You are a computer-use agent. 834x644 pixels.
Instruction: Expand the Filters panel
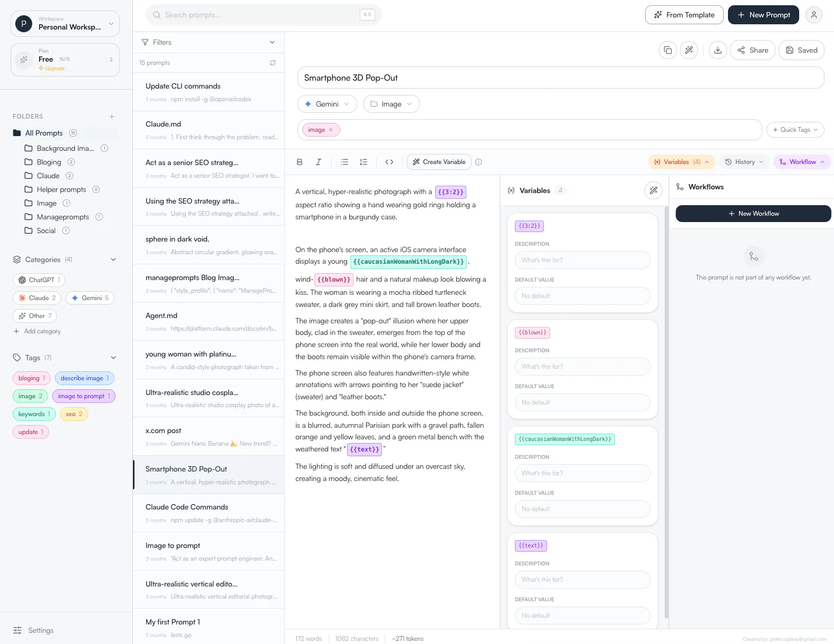pyautogui.click(x=208, y=42)
